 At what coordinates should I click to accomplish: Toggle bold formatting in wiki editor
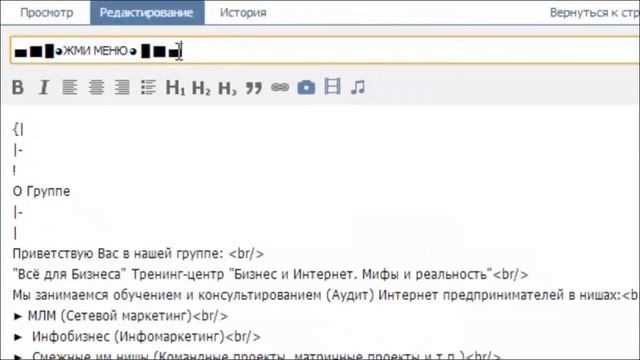click(x=18, y=87)
